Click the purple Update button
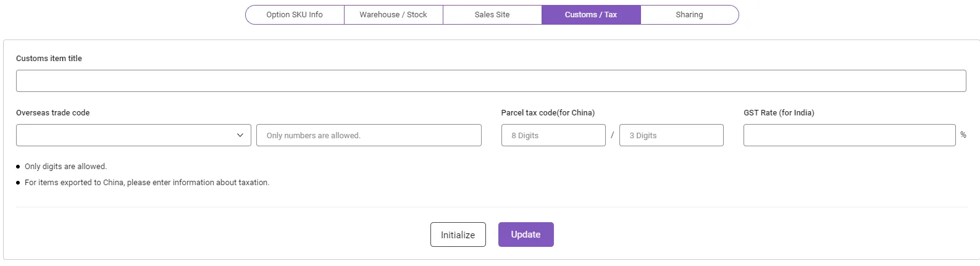This screenshot has width=980, height=266. pos(526,235)
